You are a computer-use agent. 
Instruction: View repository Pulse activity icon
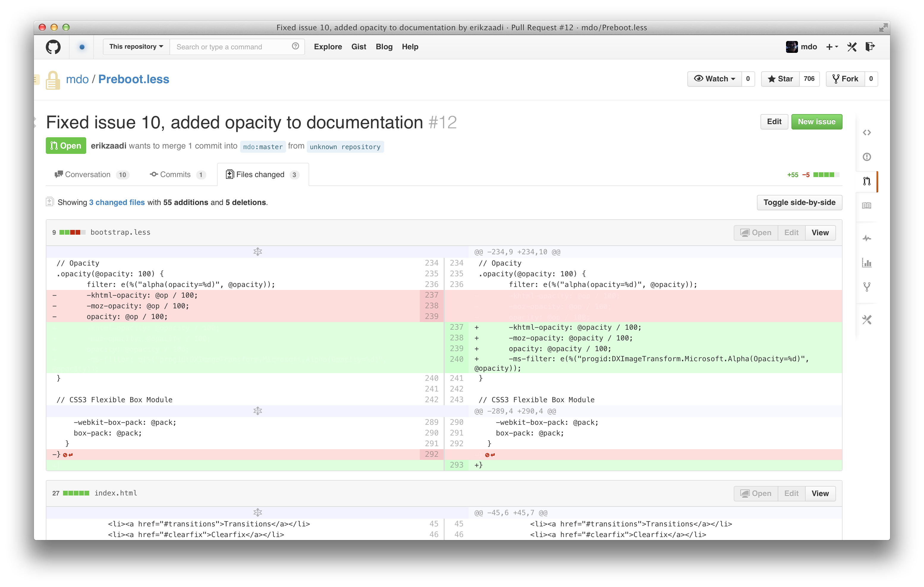coord(867,238)
